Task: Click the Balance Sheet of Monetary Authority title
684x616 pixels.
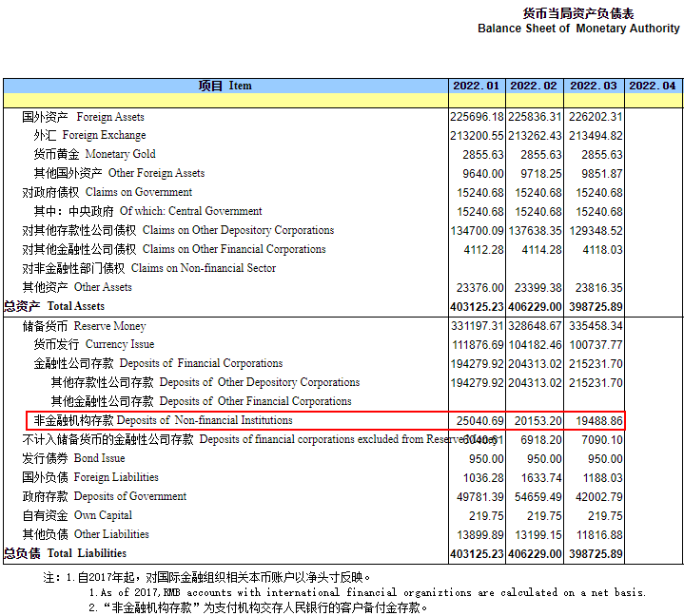Action: 578,29
